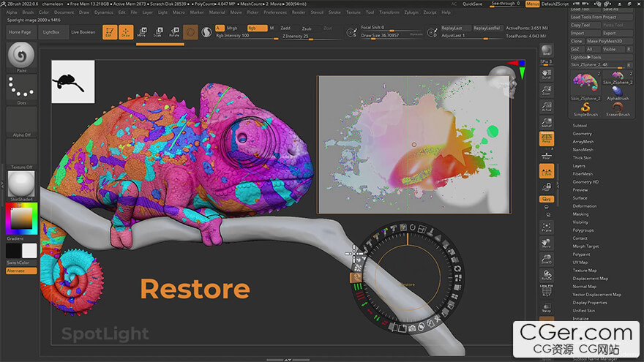The height and width of the screenshot is (362, 644).
Task: Click the Sculptris Pro S icon
Action: pyautogui.click(x=206, y=32)
